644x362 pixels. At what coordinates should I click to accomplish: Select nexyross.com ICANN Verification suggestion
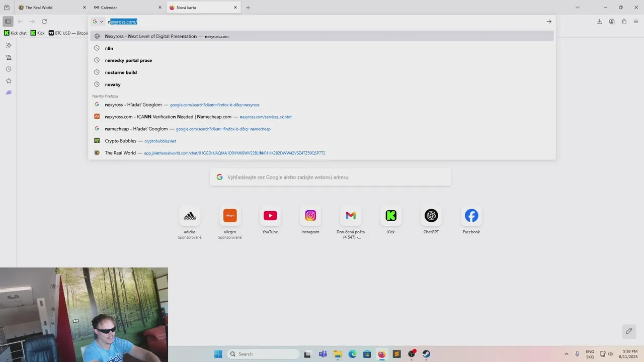click(x=322, y=117)
